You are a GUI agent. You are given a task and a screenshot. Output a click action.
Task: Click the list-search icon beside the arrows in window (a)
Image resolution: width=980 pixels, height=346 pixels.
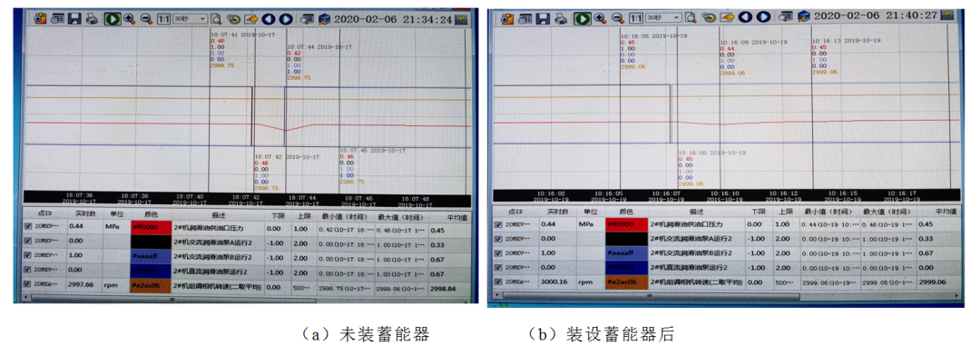[307, 19]
